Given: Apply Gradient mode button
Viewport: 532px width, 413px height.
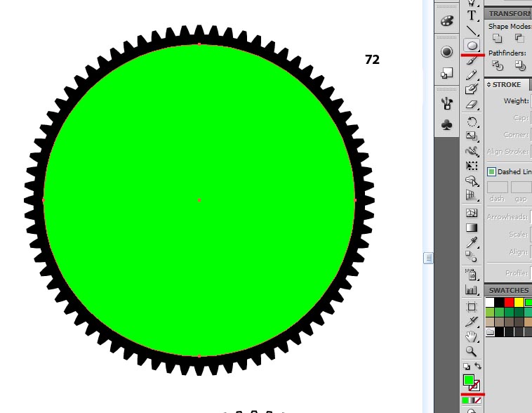Looking at the screenshot, I should coord(471,401).
